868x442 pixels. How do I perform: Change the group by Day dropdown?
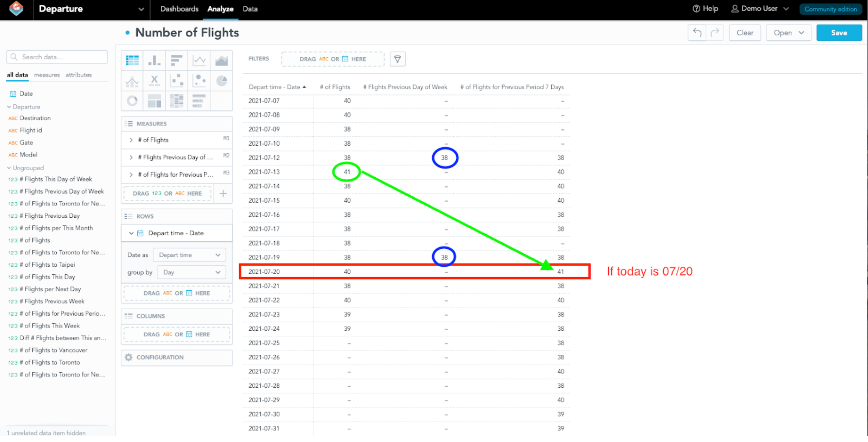pos(191,272)
